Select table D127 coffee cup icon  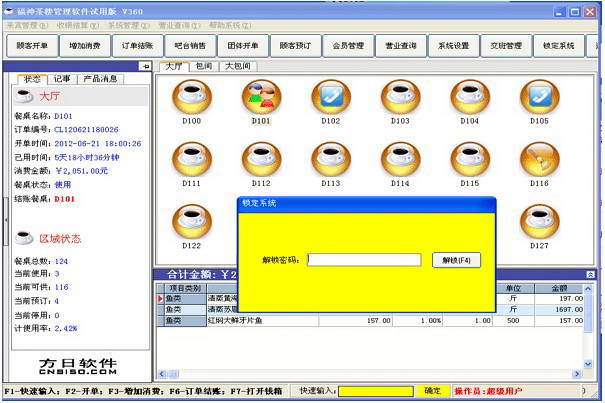tap(539, 222)
